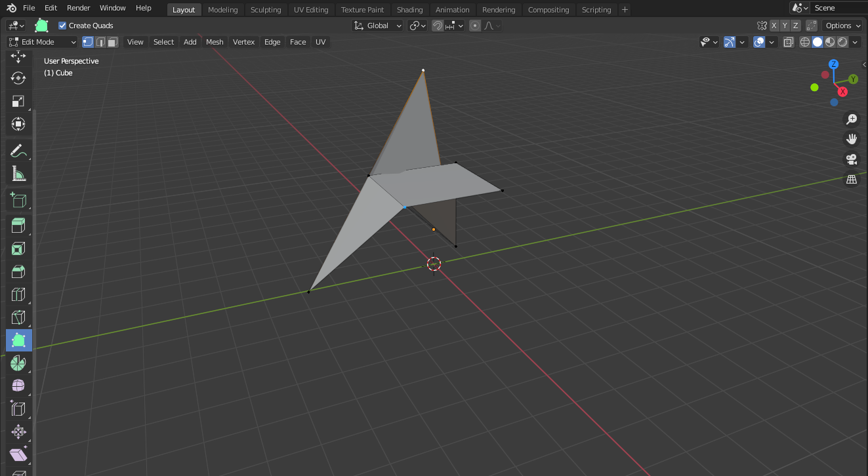
Task: Select the Measure tool
Action: (18, 174)
